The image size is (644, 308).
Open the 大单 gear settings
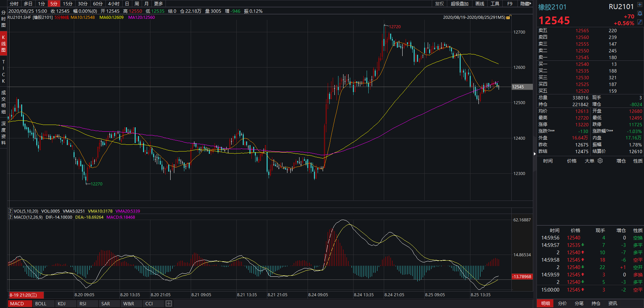pyautogui.click(x=600, y=161)
